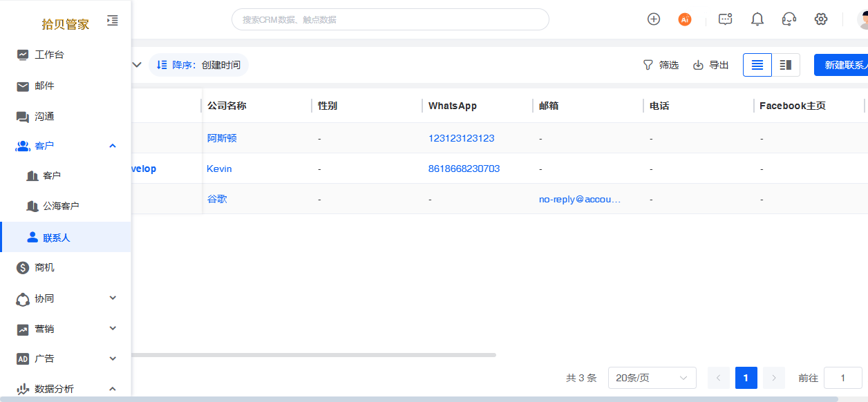Viewport: 868px width, 402px height.
Task: Click the page bottom horizontal scrollbar
Action: pyautogui.click(x=419, y=399)
